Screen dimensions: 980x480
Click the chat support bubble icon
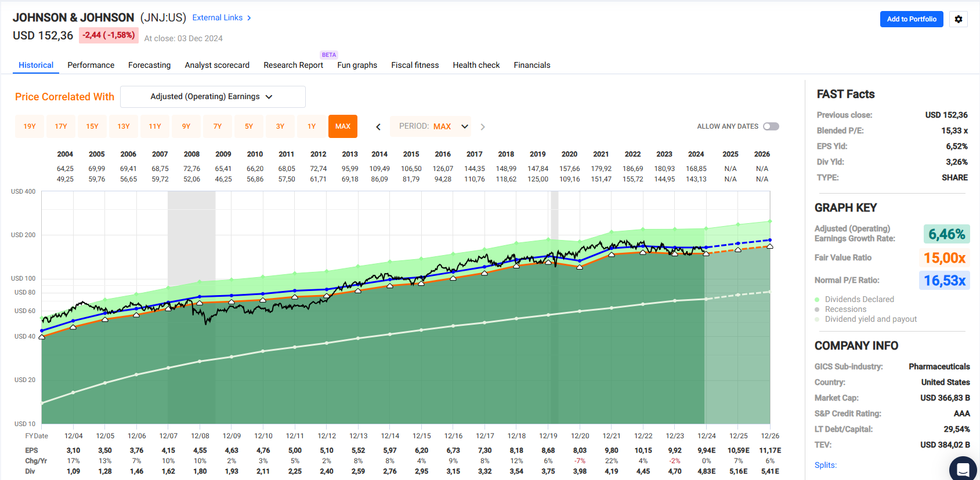click(x=963, y=468)
